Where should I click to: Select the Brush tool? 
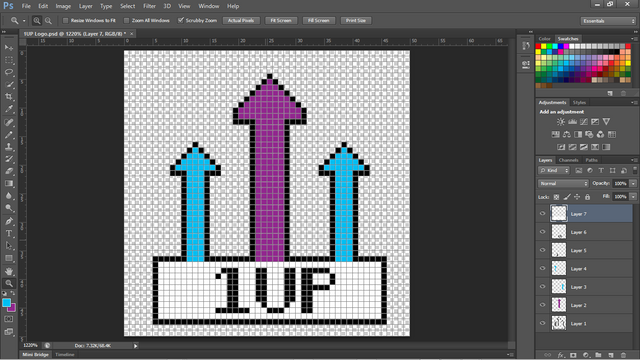click(x=9, y=134)
